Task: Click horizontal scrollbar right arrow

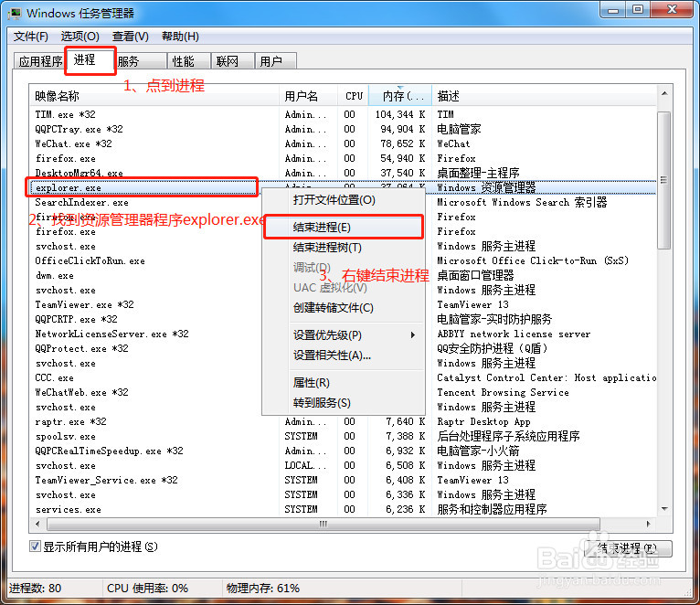Action: [x=648, y=524]
